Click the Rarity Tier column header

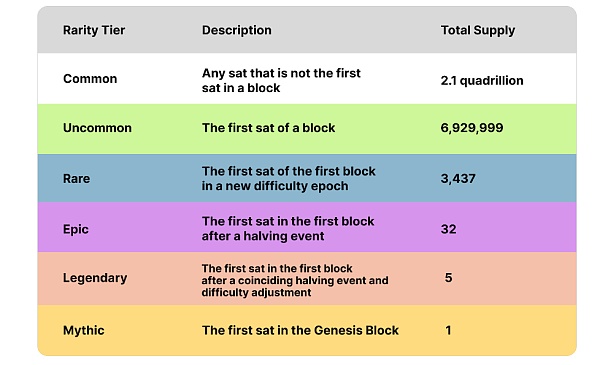tap(94, 30)
